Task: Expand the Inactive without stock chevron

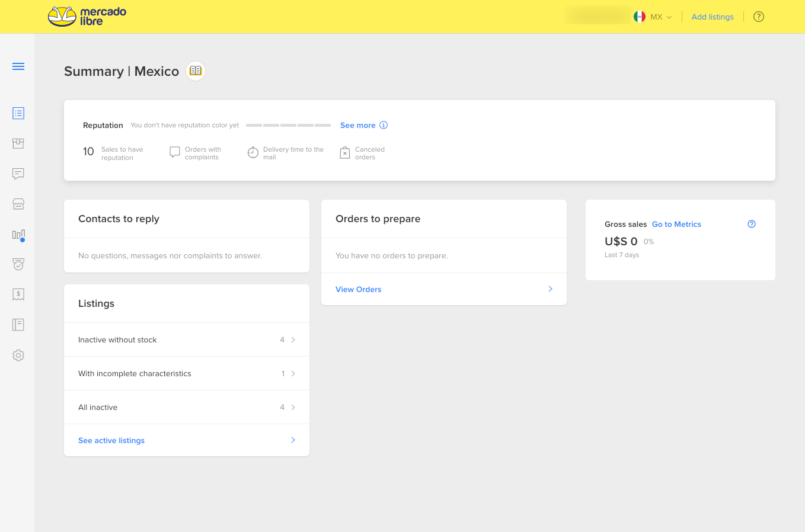Action: click(293, 339)
